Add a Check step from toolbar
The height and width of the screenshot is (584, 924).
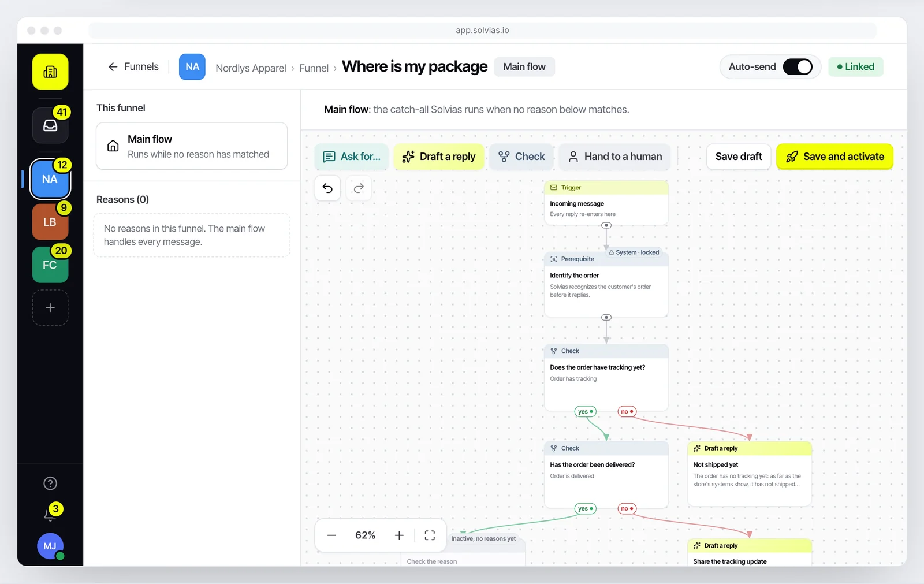[x=521, y=157]
